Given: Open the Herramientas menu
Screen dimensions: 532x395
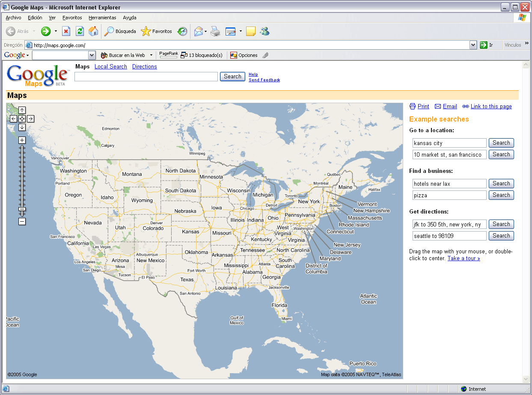Looking at the screenshot, I should coord(102,18).
